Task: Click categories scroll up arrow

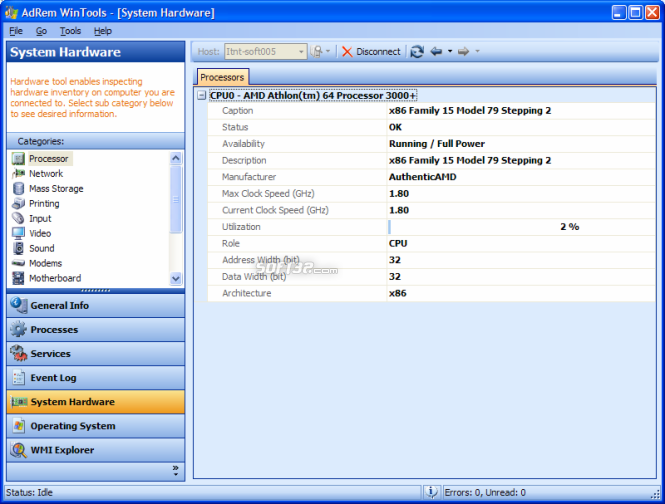Action: [x=176, y=158]
